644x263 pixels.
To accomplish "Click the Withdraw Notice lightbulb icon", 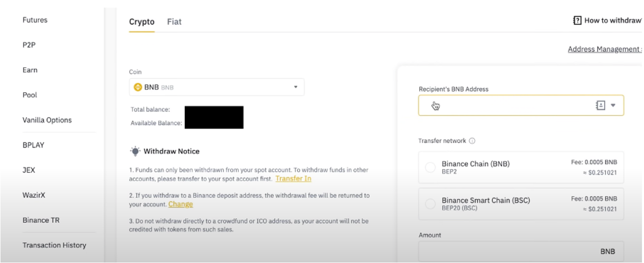I will 135,151.
